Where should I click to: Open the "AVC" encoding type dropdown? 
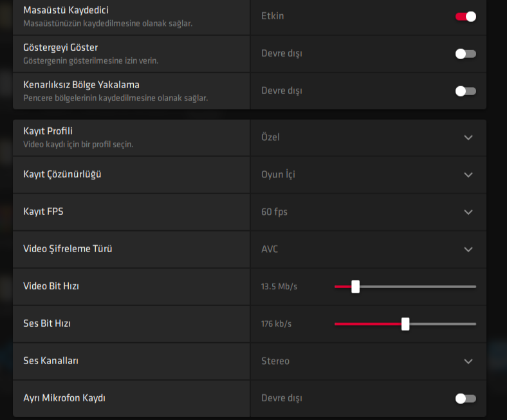[270, 249]
